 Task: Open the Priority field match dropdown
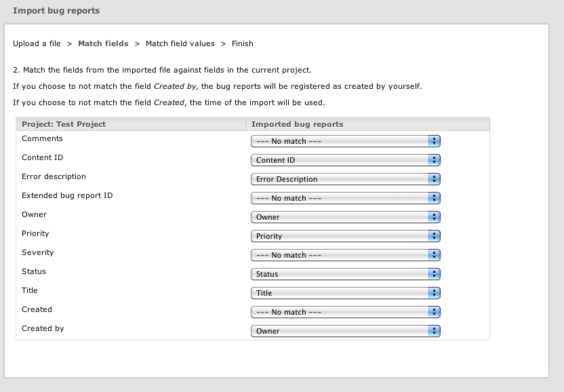point(346,236)
